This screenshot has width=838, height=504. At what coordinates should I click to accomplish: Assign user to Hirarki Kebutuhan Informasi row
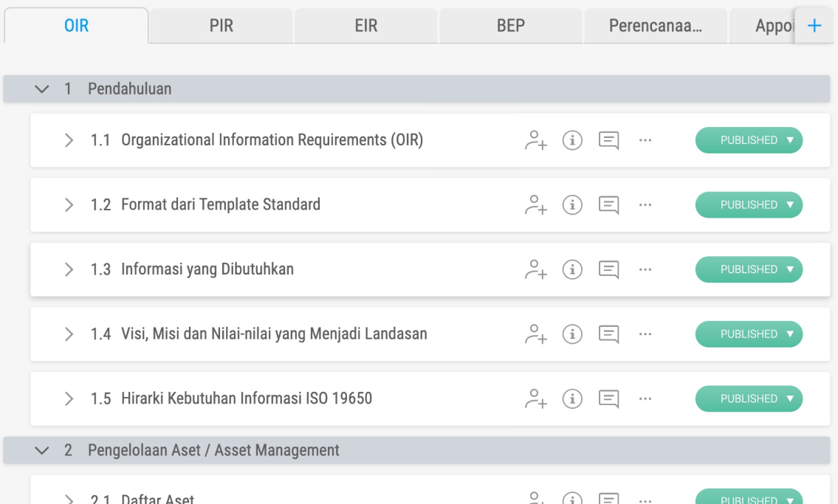(x=535, y=398)
